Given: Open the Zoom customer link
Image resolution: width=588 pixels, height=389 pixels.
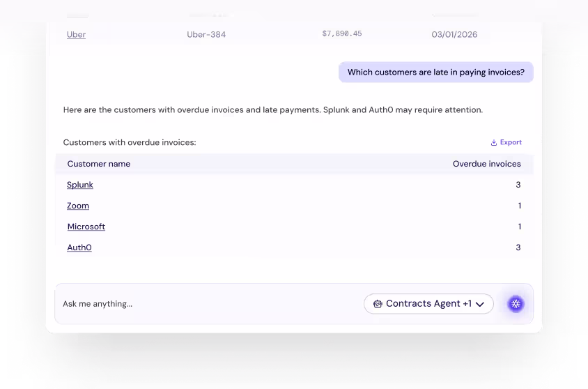Looking at the screenshot, I should pos(78,206).
